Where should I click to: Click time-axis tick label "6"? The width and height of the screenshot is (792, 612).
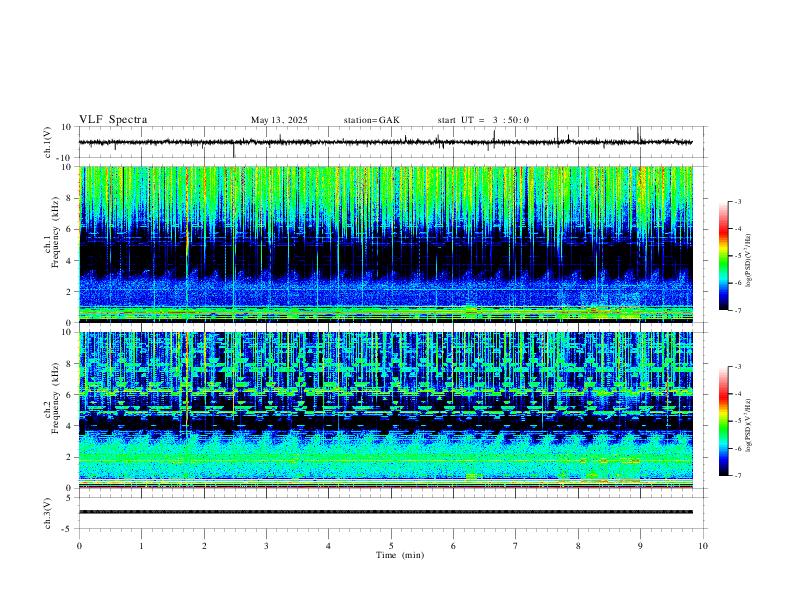pyautogui.click(x=453, y=546)
